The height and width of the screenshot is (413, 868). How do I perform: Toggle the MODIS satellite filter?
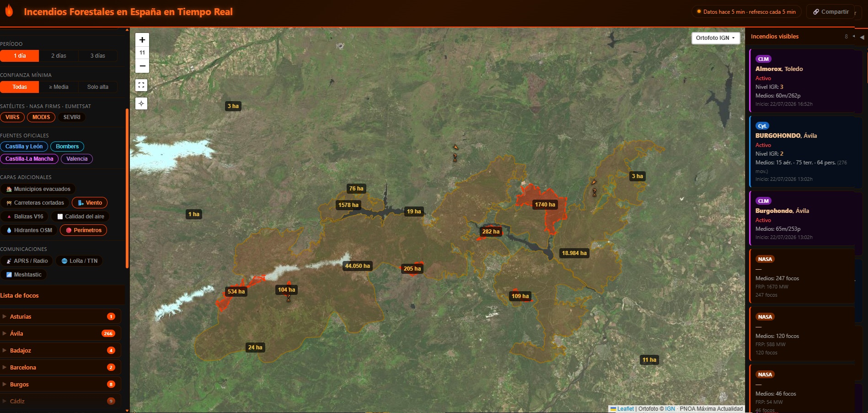pos(41,117)
